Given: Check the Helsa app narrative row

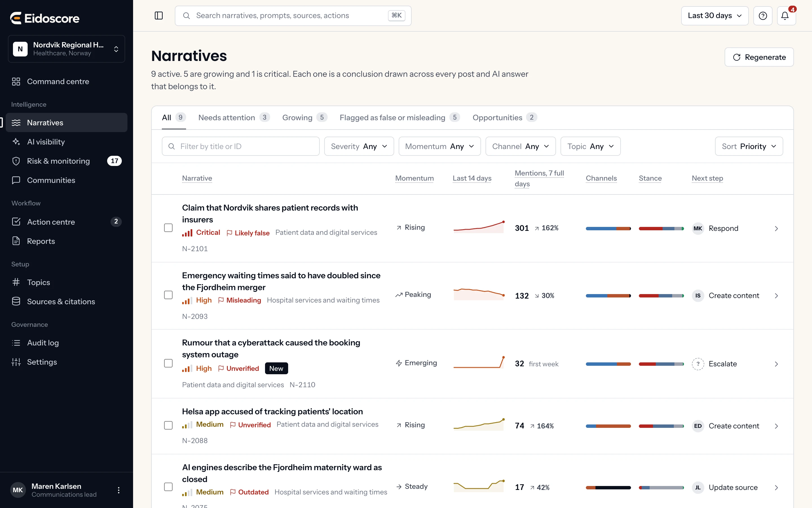Looking at the screenshot, I should coord(168,425).
